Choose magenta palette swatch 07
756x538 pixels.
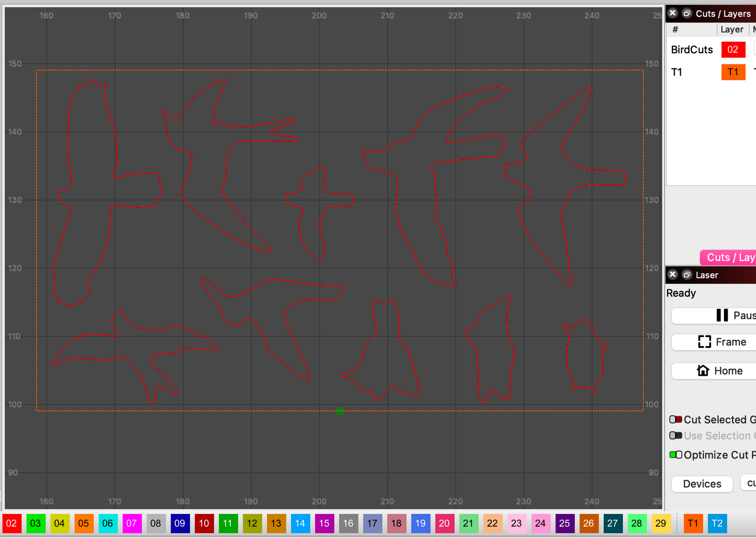[132, 523]
